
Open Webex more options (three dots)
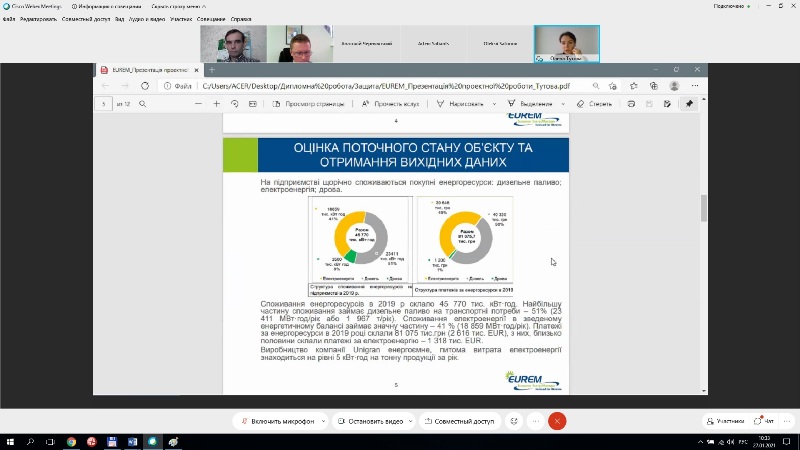(534, 422)
